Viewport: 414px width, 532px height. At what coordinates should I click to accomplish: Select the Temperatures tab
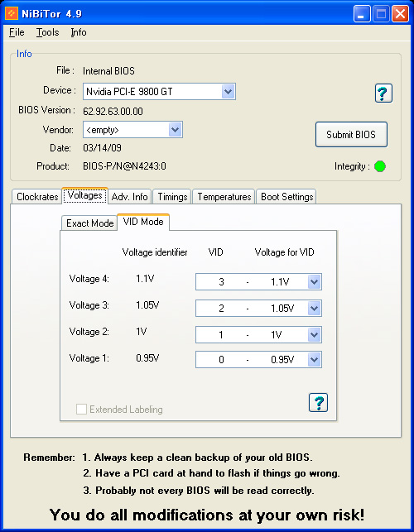point(224,197)
